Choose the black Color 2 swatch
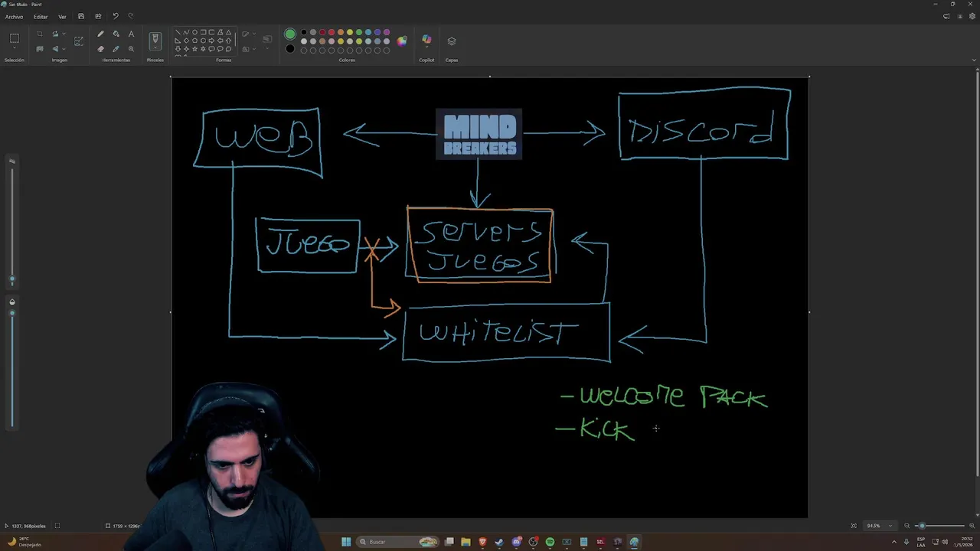Screen dimensions: 980x551 click(x=290, y=49)
